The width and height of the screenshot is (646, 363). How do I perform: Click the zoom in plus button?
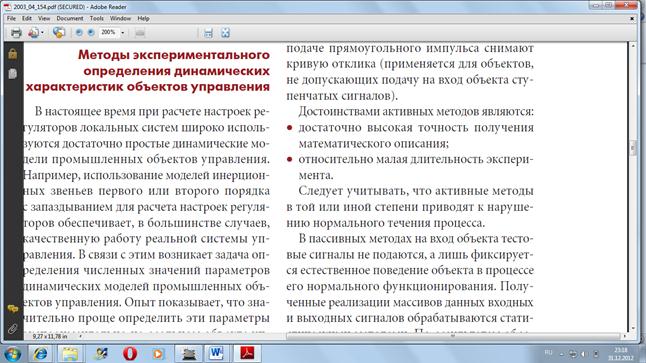click(x=91, y=33)
